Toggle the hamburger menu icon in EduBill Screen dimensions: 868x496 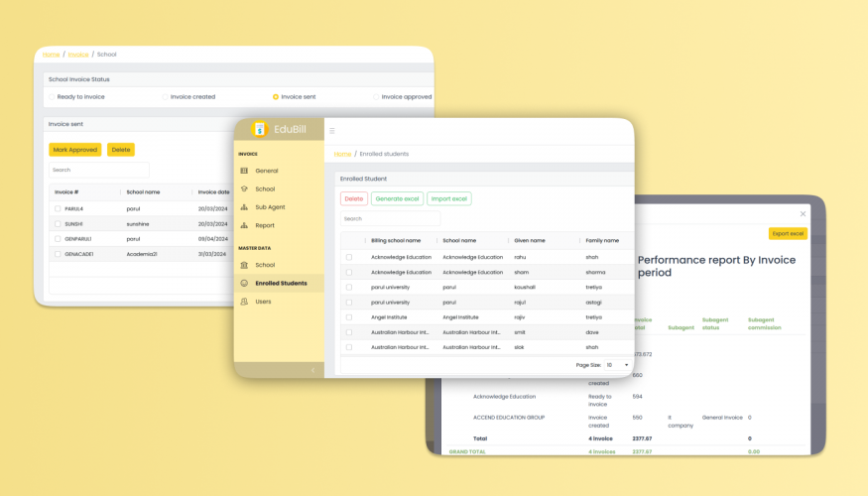point(332,131)
